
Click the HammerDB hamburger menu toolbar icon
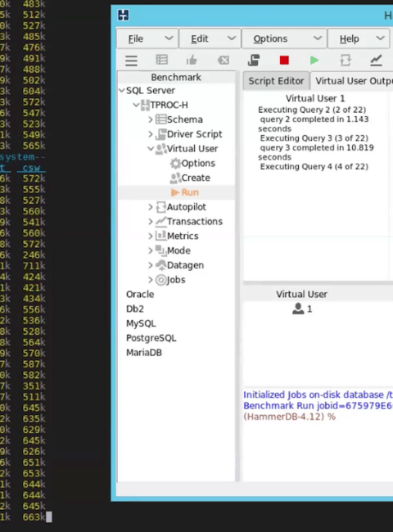131,61
